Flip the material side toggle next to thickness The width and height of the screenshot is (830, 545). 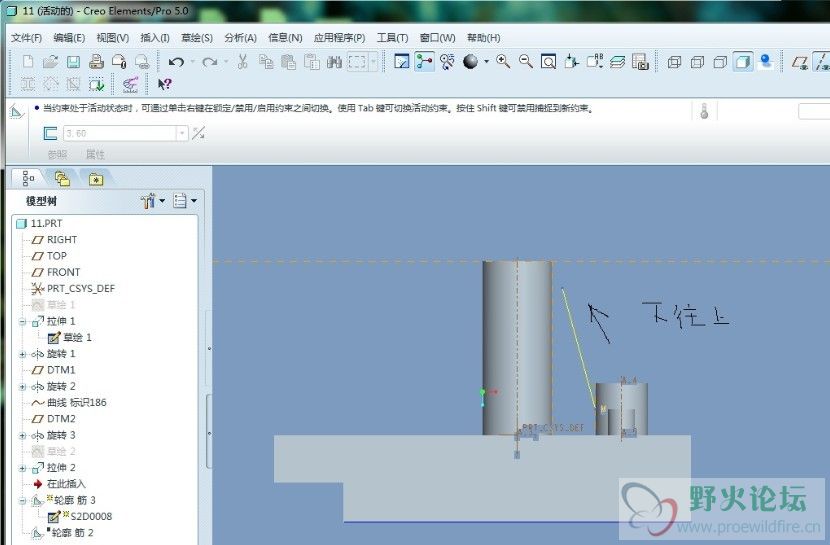pos(199,133)
